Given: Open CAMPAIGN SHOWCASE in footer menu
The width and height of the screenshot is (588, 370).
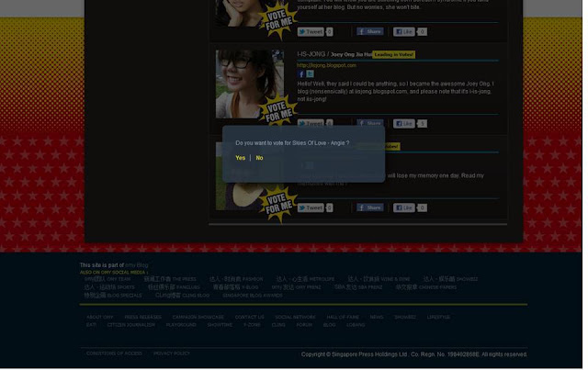Looking at the screenshot, I should coord(198,317).
